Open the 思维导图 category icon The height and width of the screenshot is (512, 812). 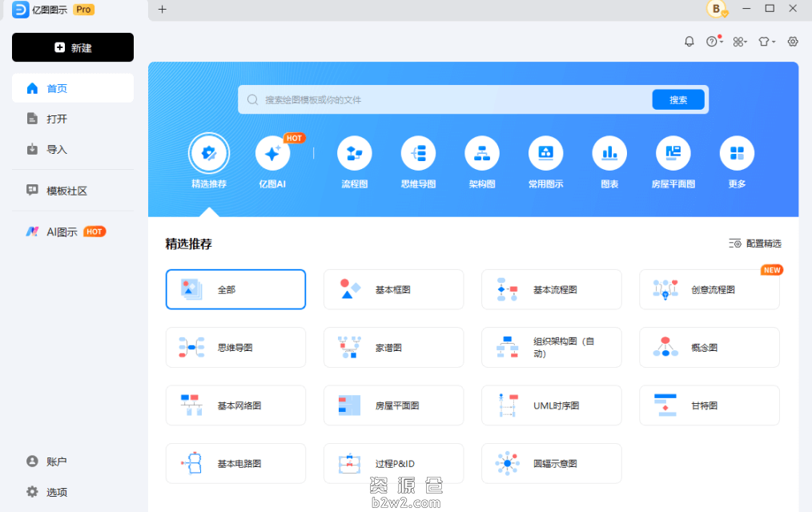pyautogui.click(x=418, y=153)
